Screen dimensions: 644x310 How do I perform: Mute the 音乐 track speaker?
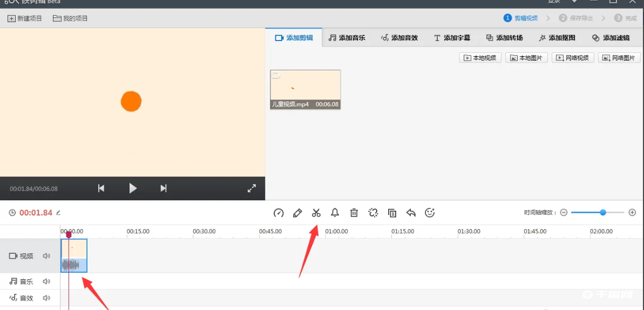point(46,281)
